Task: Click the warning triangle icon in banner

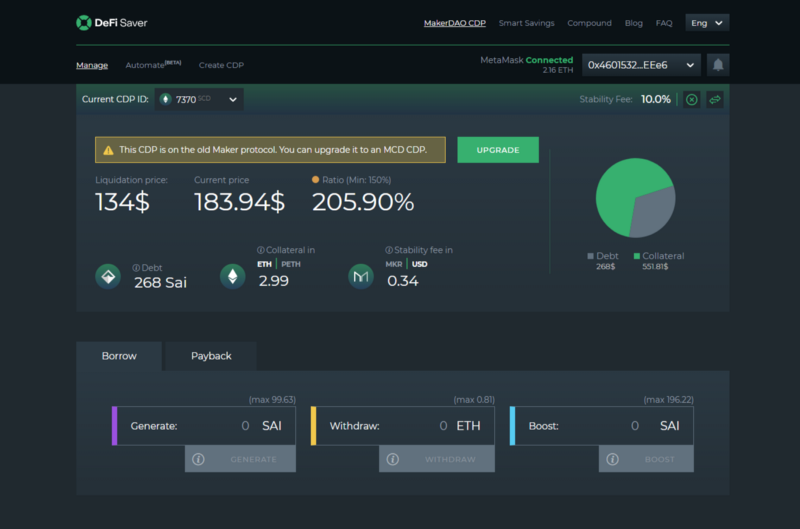Action: click(x=108, y=150)
